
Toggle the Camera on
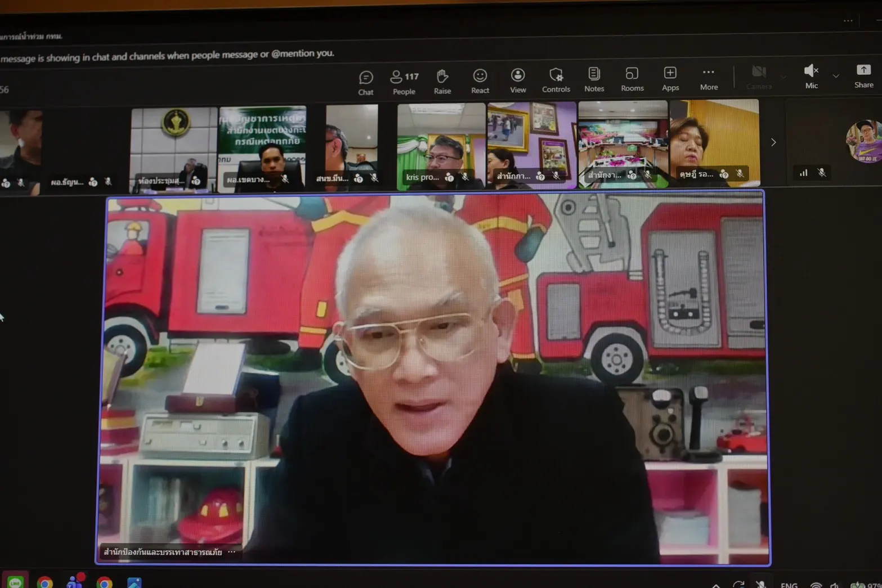point(759,77)
